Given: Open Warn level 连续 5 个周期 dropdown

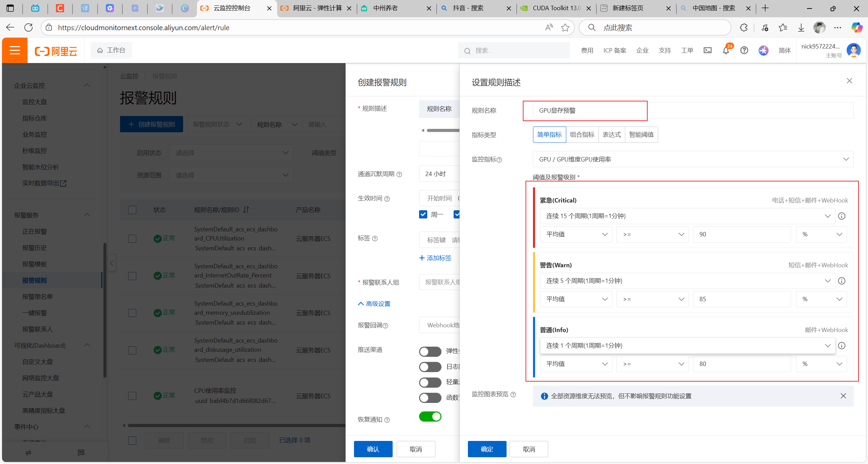Looking at the screenshot, I should 687,281.
